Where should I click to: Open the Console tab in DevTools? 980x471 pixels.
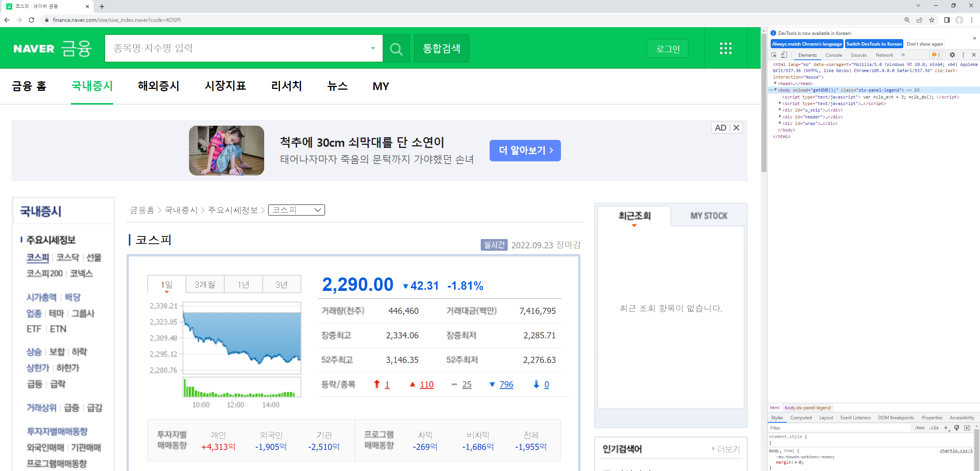[x=834, y=55]
